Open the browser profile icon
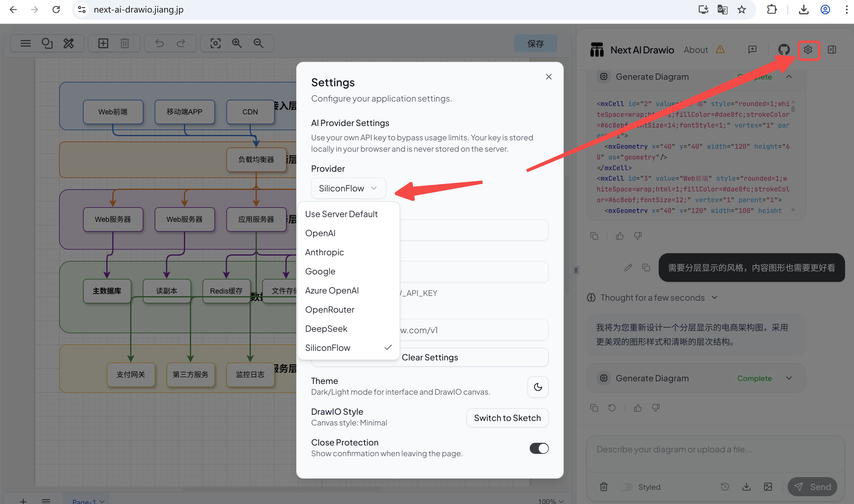 [825, 10]
